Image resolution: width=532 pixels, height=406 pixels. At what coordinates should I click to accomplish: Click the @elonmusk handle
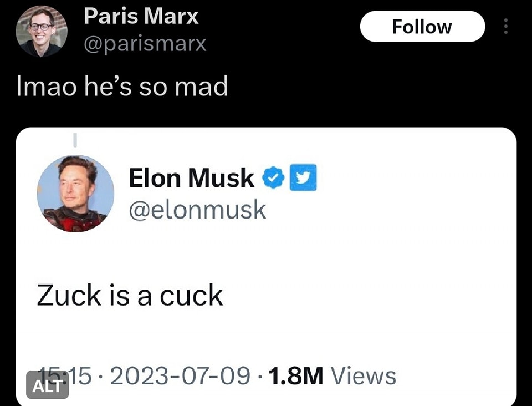coord(197,210)
